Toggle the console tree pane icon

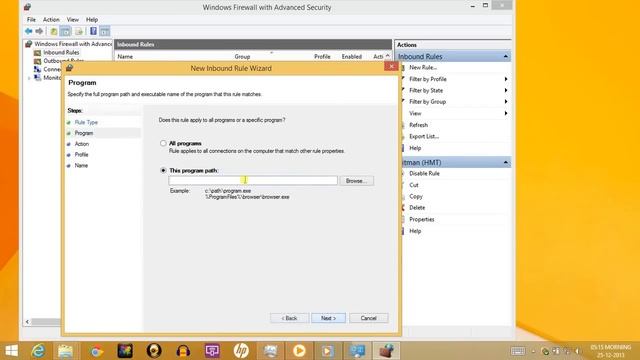click(x=65, y=31)
